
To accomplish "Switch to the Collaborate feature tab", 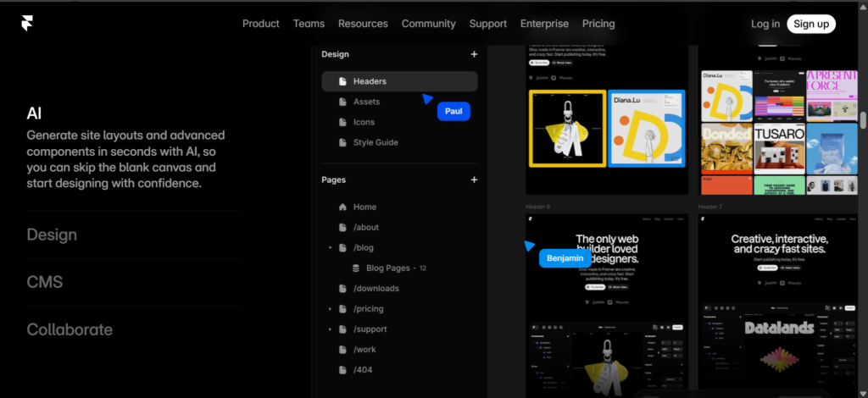I will click(70, 330).
